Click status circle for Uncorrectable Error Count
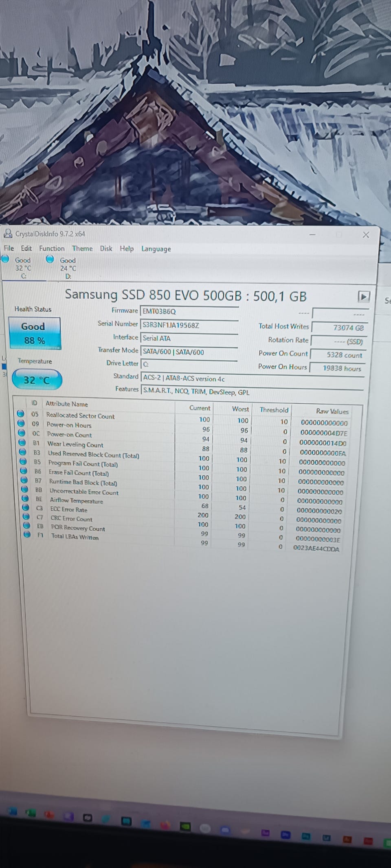391x868 pixels. pyautogui.click(x=25, y=489)
